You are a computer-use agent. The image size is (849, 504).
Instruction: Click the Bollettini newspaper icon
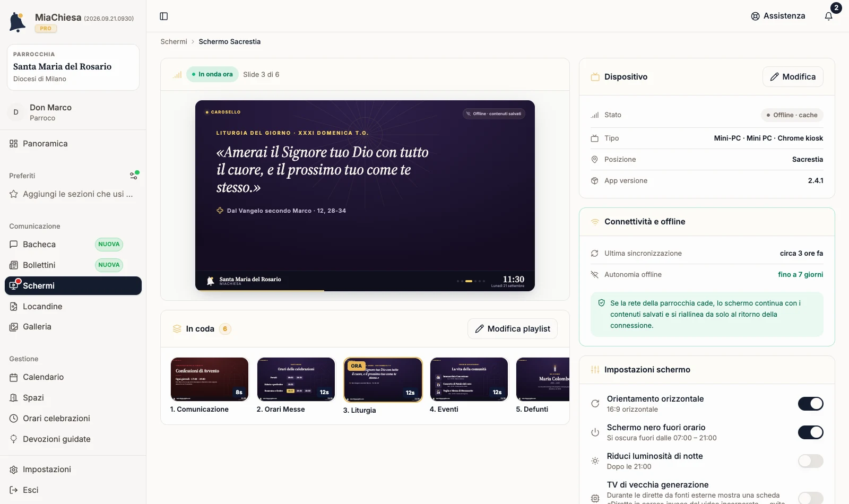click(14, 265)
